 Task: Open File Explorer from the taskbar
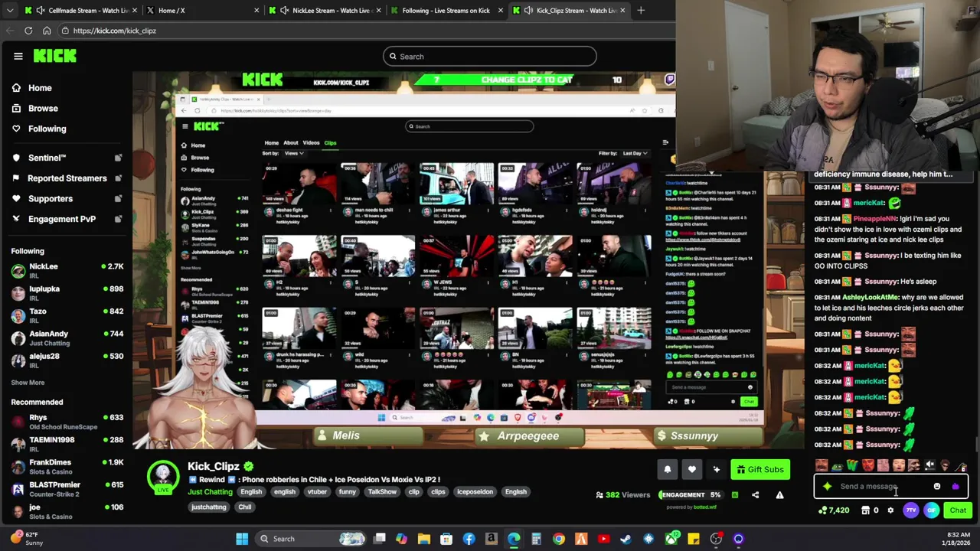(x=423, y=539)
